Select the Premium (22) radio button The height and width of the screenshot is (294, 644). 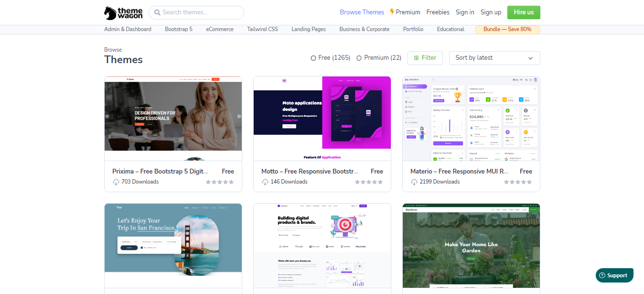click(359, 58)
